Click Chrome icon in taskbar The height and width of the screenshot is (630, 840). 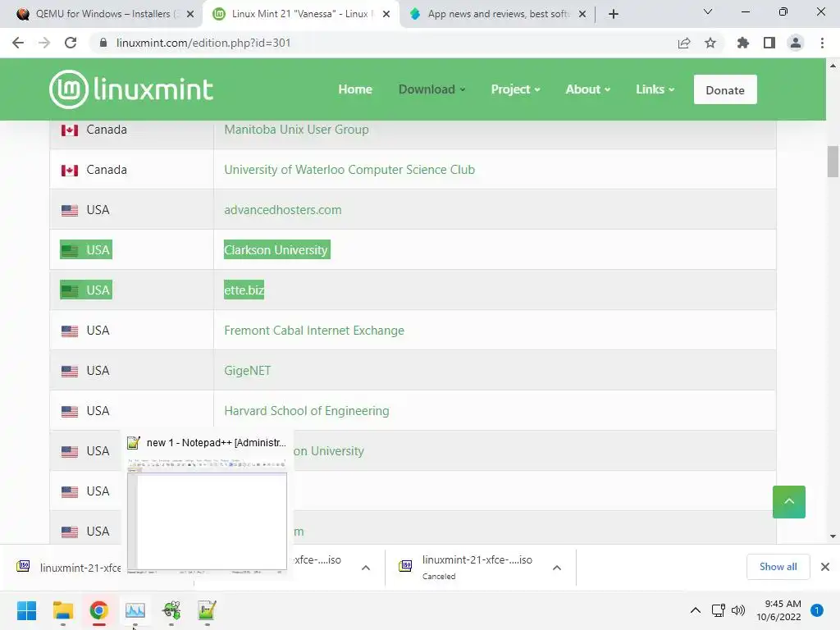99,610
